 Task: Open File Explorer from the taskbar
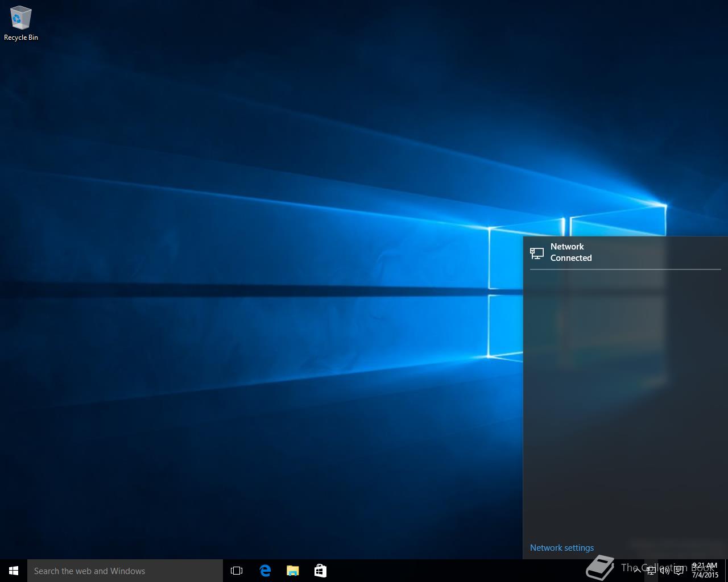tap(292, 571)
